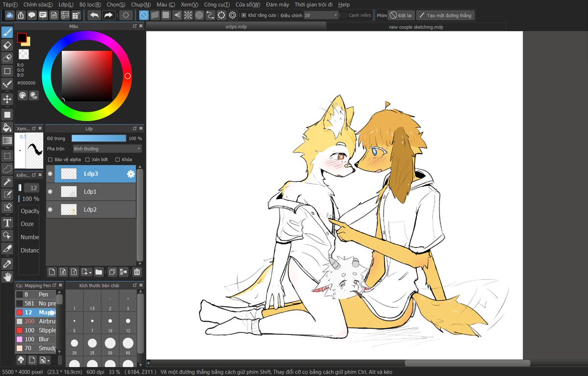Open the Bộ lọc(R) menu
The image size is (588, 376).
(x=90, y=4)
